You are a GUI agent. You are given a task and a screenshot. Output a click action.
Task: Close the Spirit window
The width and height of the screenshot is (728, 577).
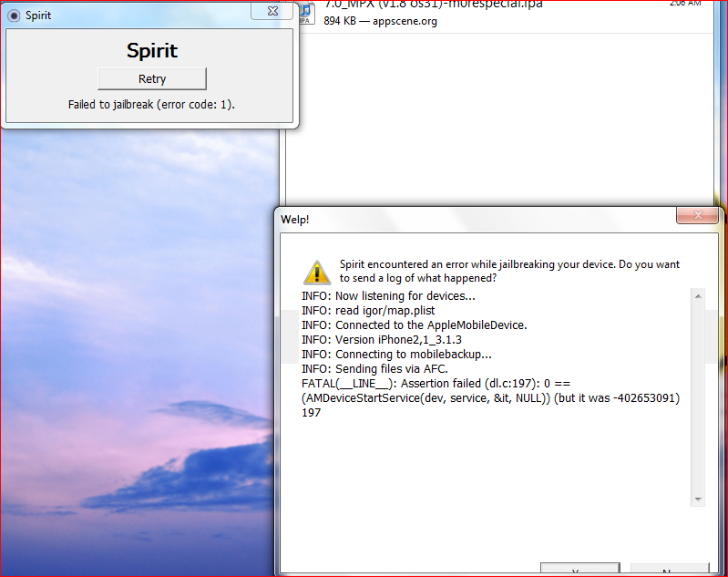[x=272, y=11]
